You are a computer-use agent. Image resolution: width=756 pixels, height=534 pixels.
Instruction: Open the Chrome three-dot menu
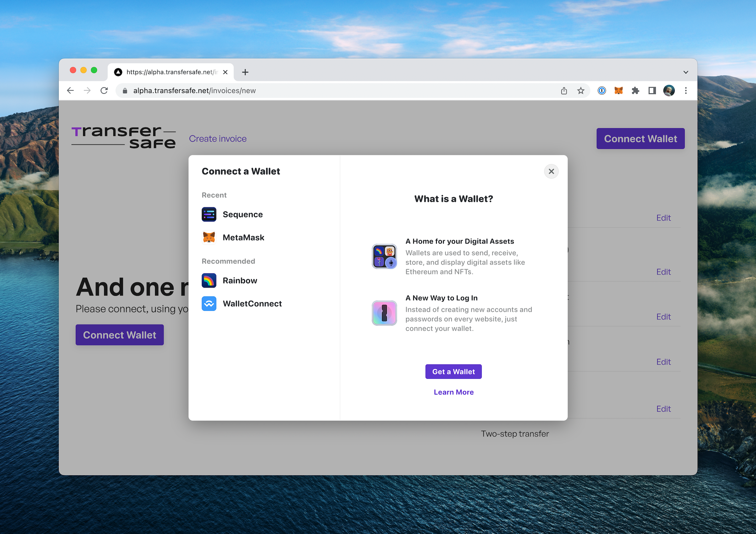[x=685, y=91]
